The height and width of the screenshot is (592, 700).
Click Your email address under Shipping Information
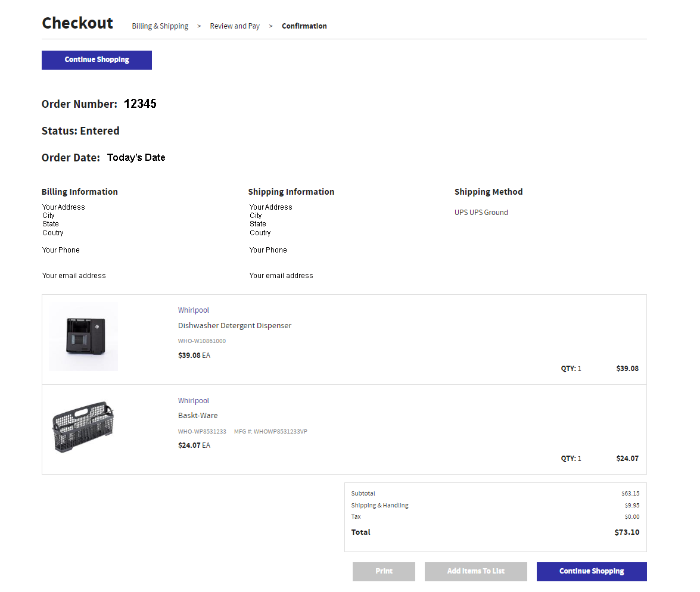pos(281,276)
